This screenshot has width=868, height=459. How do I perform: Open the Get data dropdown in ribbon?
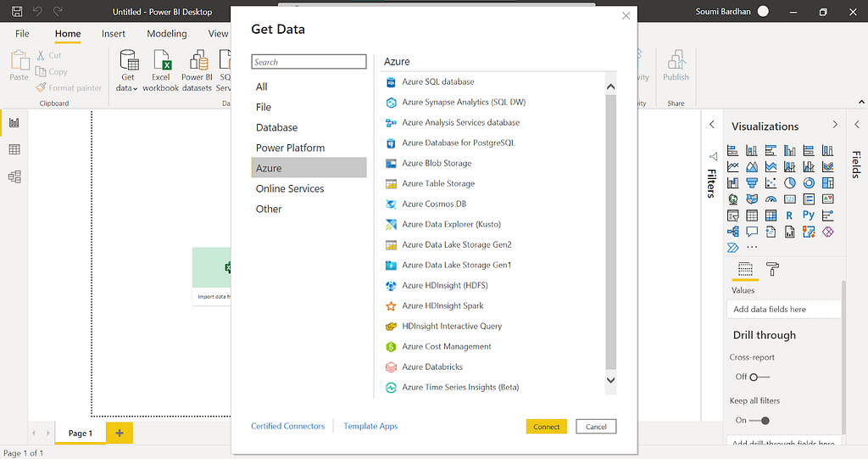coord(127,71)
